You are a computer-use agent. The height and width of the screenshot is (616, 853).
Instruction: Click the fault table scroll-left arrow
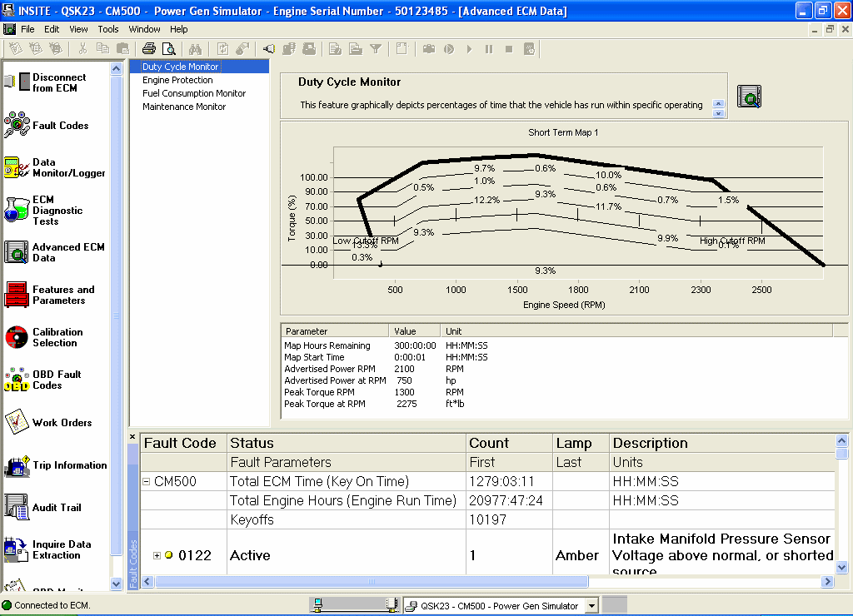(147, 581)
